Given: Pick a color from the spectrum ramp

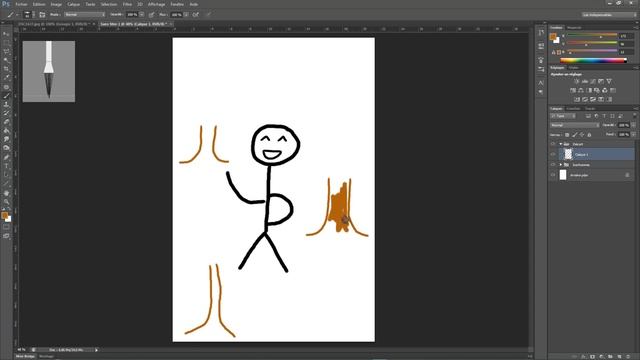Looking at the screenshot, I should pos(593,60).
